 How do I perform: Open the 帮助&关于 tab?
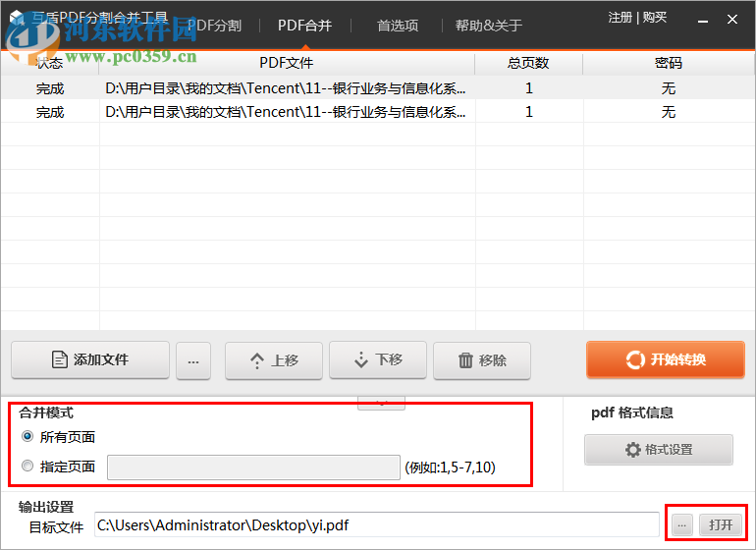click(488, 26)
